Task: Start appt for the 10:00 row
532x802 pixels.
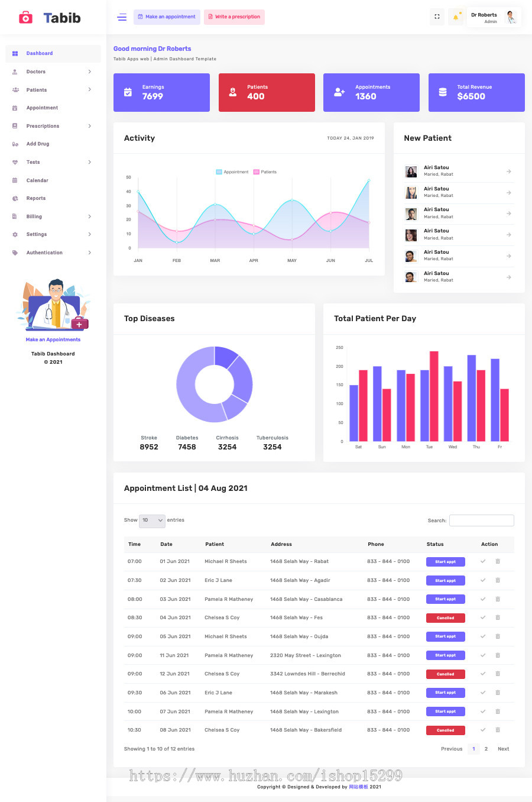Action: pos(446,712)
